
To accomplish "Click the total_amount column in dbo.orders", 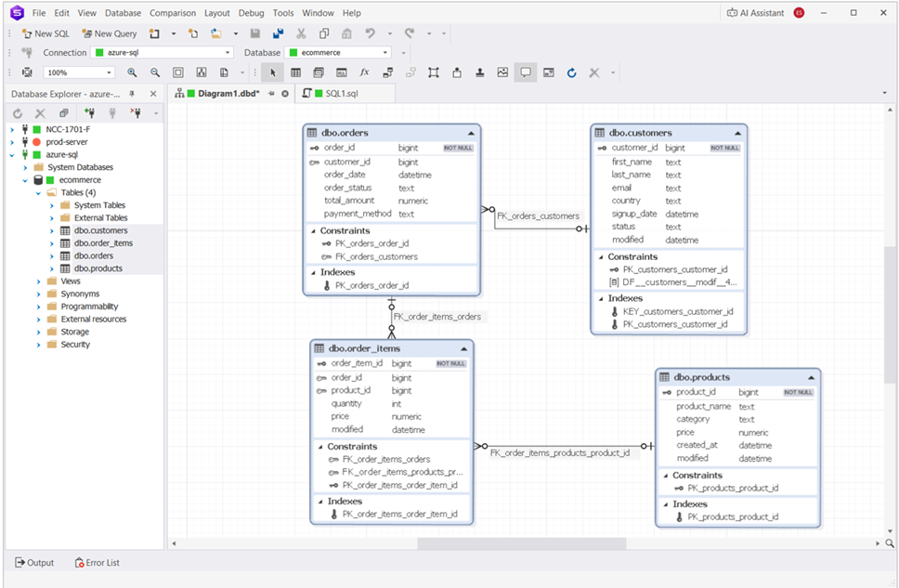I will click(x=349, y=201).
